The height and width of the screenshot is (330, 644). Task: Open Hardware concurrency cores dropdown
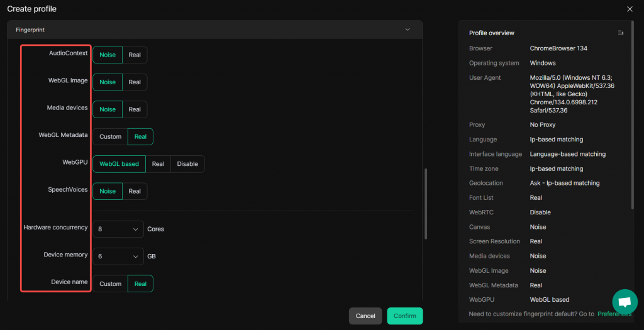[x=118, y=229]
